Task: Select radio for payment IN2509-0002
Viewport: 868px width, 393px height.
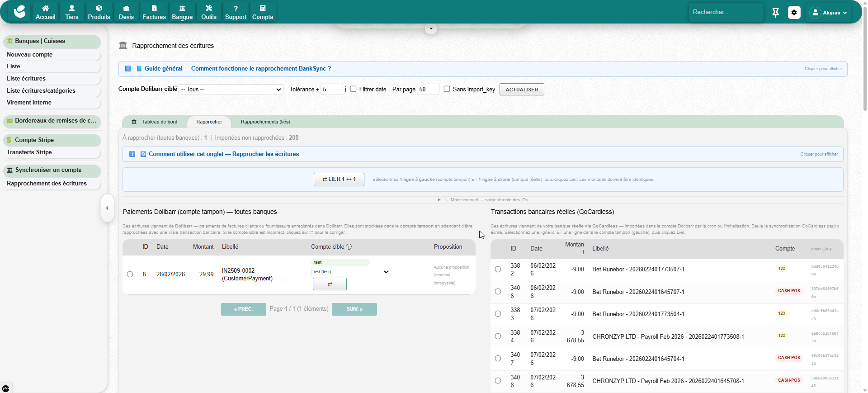Action: pyautogui.click(x=130, y=275)
